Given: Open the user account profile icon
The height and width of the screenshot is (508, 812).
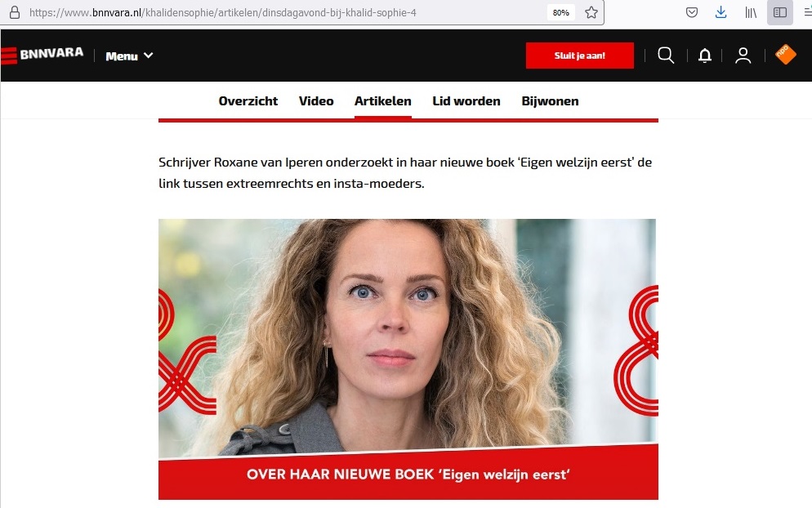Looking at the screenshot, I should [x=743, y=56].
